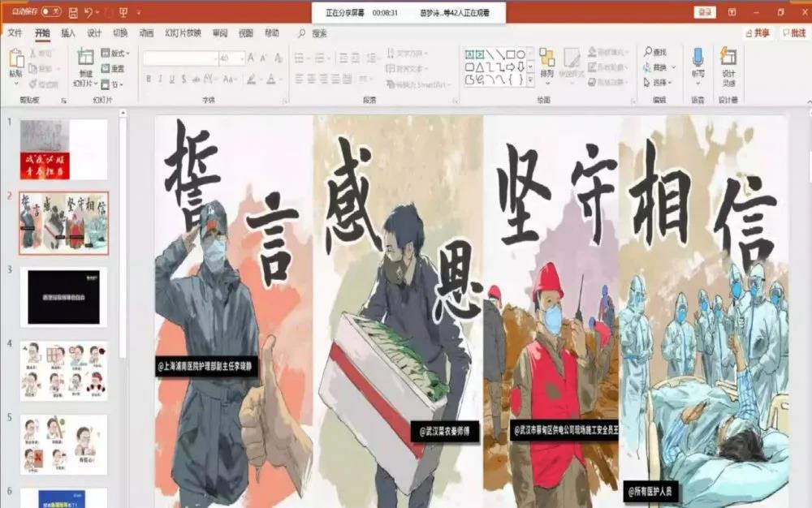Viewport: 812px width, 508px height.
Task: Click the Arrange (排列) icon
Action: click(x=546, y=58)
